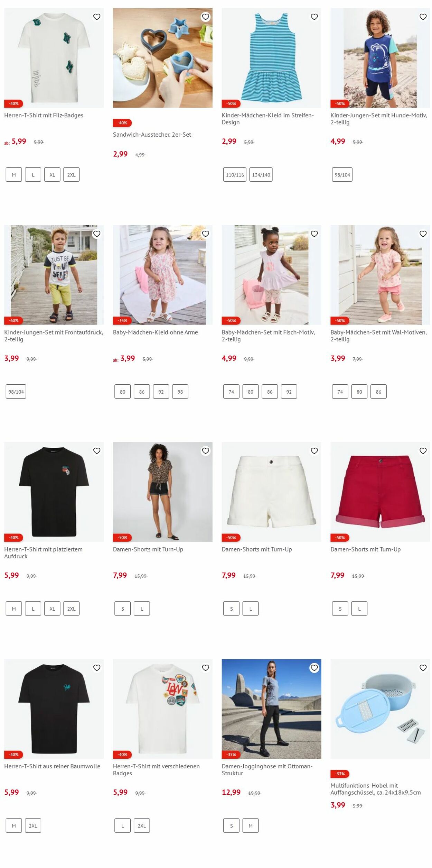Image resolution: width=432 pixels, height=868 pixels.
Task: Open Herren-T-Shirt aus reiner Baumwolle link
Action: pyautogui.click(x=52, y=766)
